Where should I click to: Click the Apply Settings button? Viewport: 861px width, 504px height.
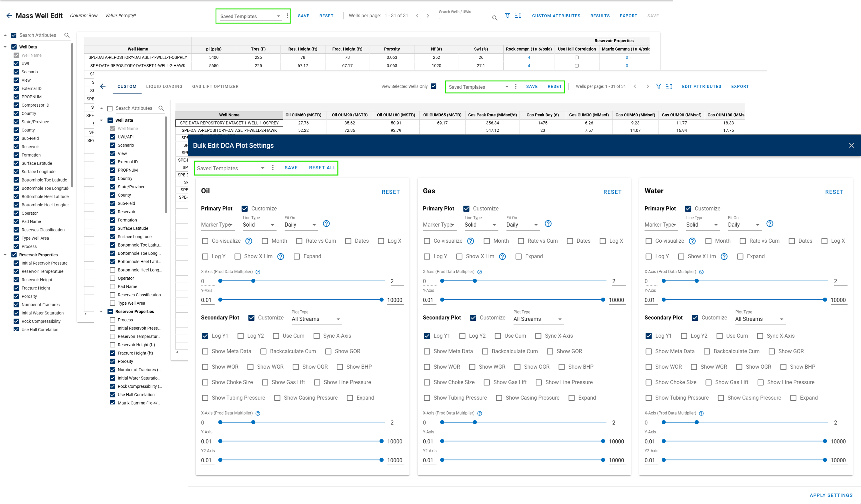(x=831, y=495)
